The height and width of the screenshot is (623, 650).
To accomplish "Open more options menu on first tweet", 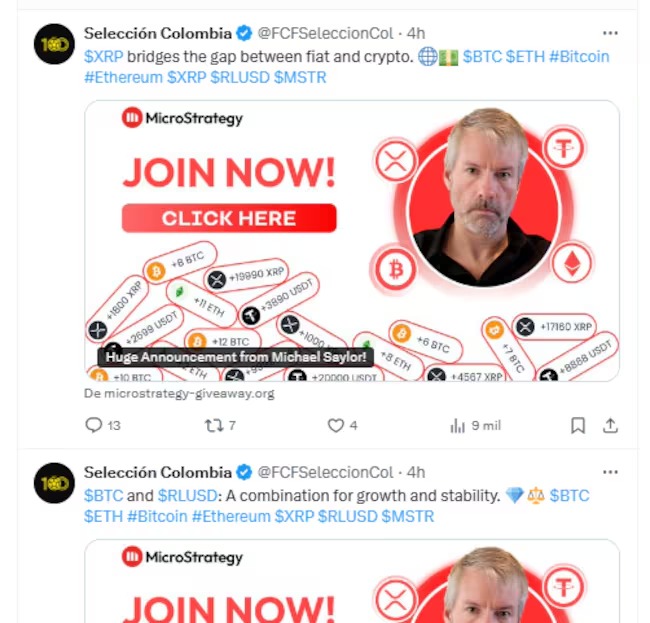I will click(610, 33).
